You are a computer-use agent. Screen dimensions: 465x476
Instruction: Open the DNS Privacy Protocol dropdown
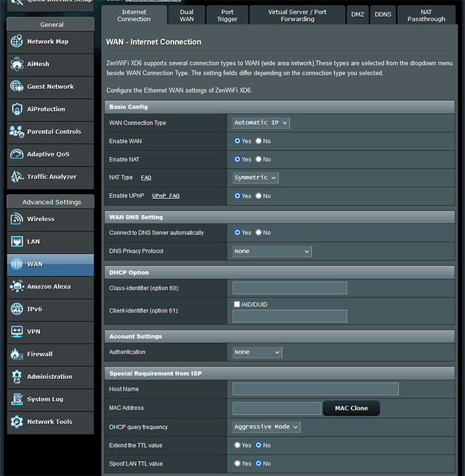coord(272,251)
